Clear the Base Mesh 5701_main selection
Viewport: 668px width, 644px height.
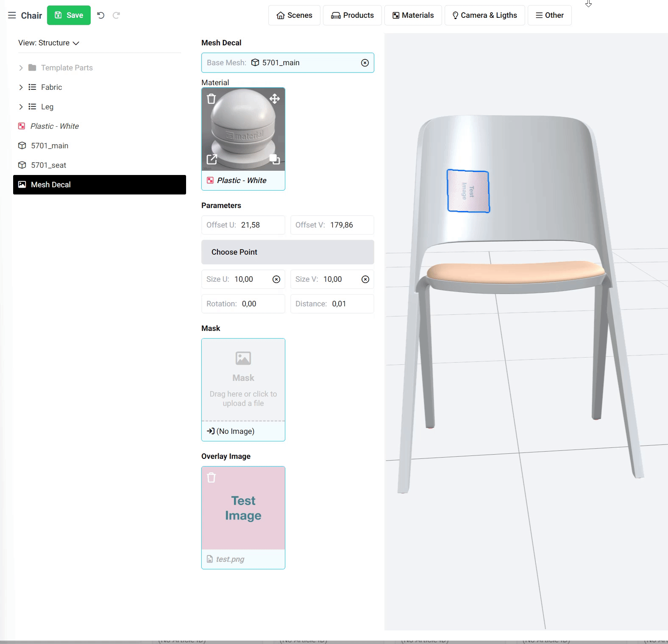point(365,63)
